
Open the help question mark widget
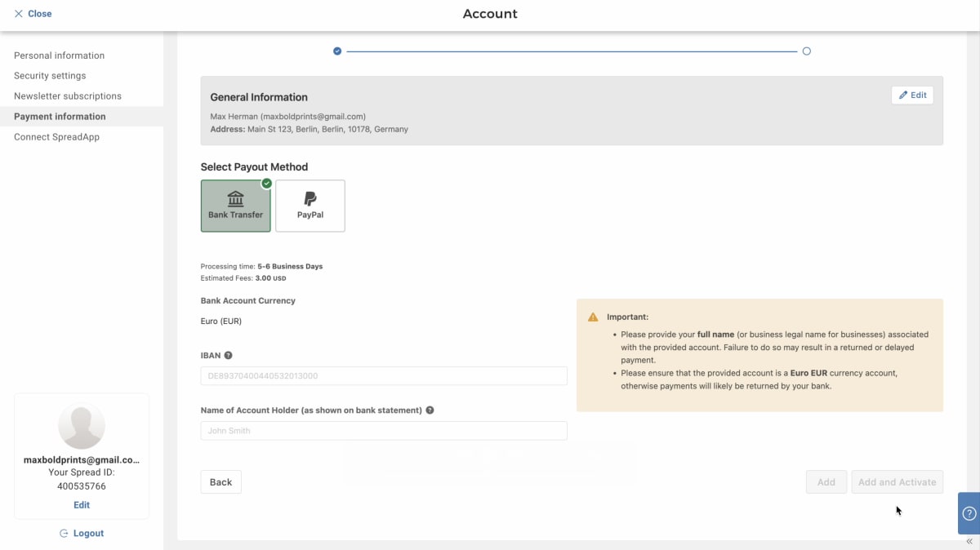click(969, 513)
